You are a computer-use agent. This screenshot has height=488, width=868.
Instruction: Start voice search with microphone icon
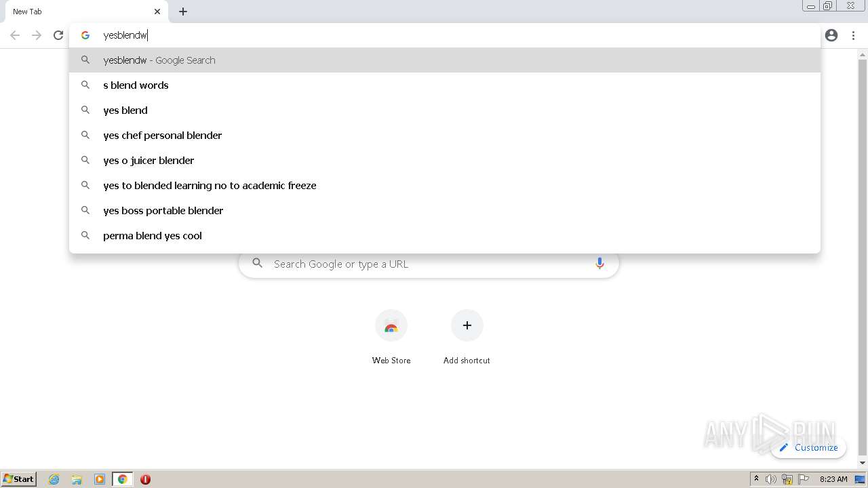pos(599,264)
